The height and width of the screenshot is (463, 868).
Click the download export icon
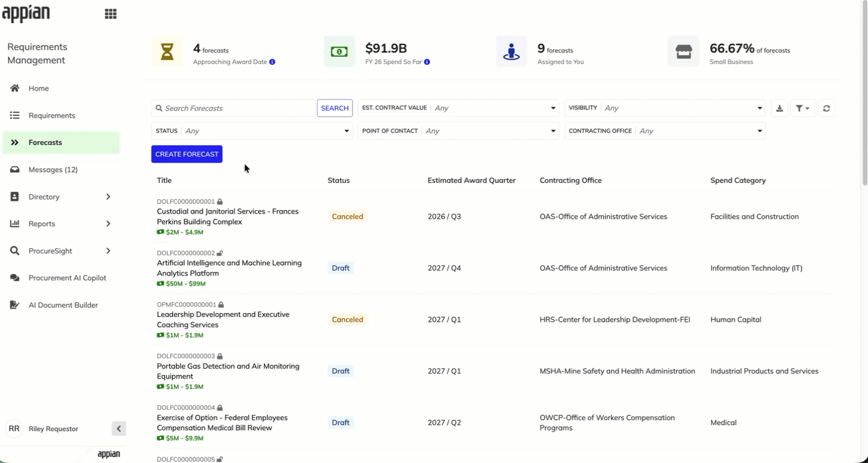pyautogui.click(x=779, y=108)
